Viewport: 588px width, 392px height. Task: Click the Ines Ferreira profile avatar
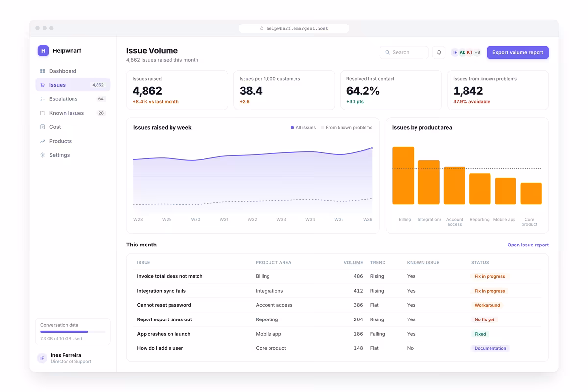pos(42,358)
